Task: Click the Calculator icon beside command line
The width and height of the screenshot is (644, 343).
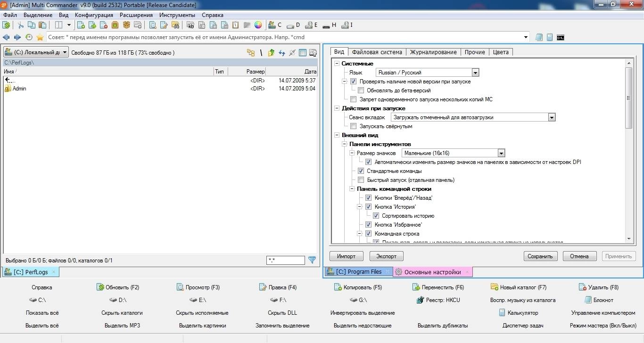Action: tap(550, 37)
